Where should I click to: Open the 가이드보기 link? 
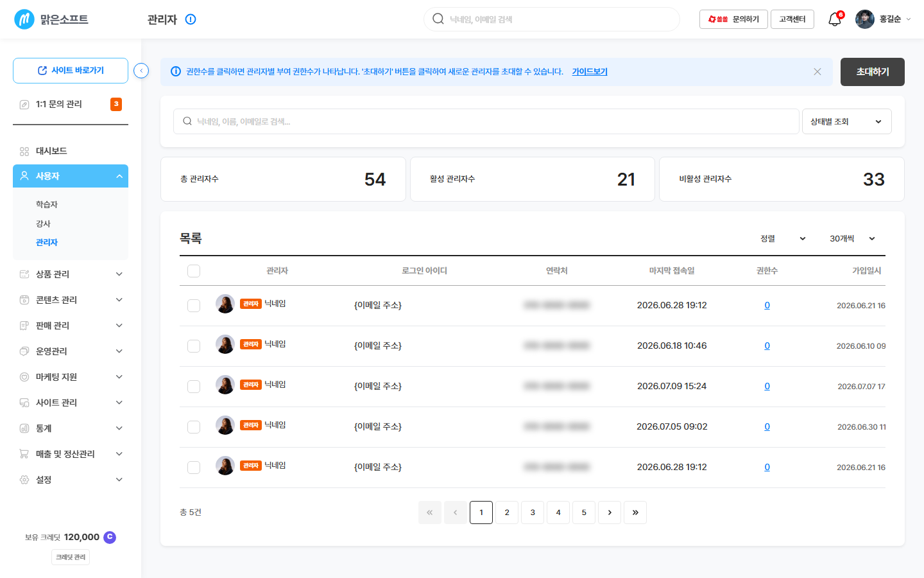click(590, 72)
